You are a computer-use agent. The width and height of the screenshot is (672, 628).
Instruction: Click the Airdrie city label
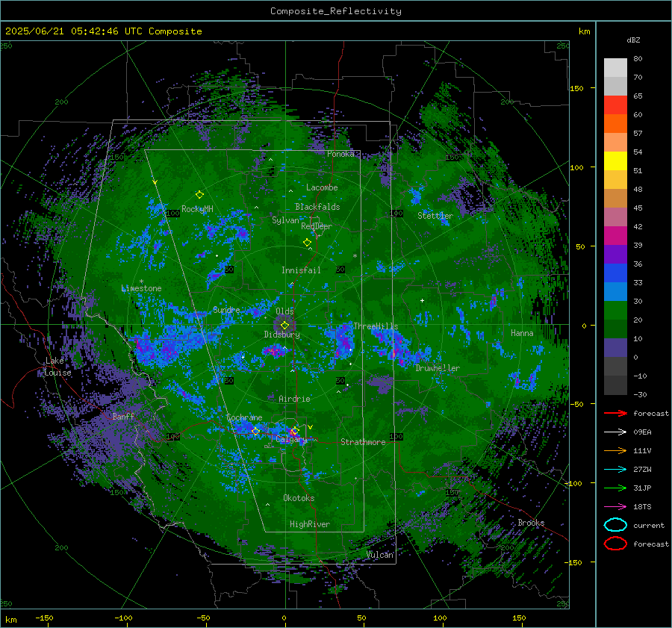(294, 399)
